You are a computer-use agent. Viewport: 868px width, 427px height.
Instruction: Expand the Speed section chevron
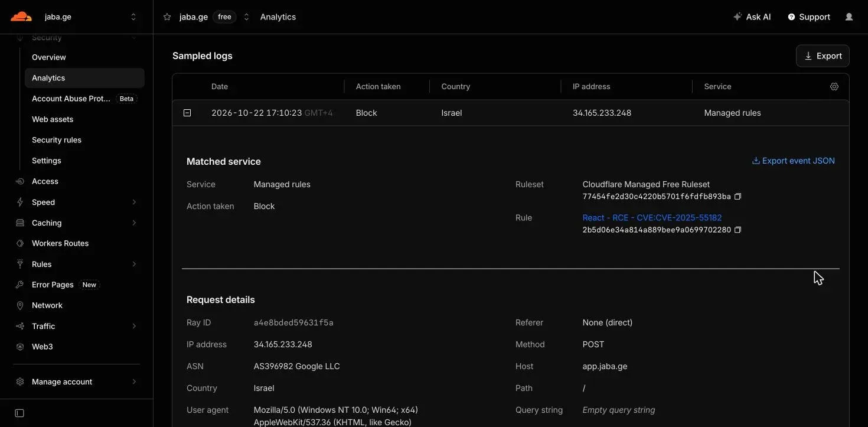pyautogui.click(x=134, y=202)
